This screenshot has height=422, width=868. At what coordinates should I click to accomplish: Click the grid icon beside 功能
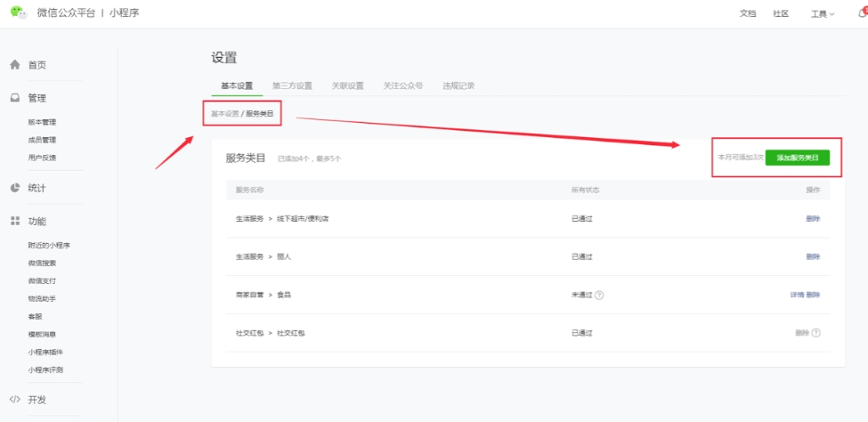coord(14,221)
